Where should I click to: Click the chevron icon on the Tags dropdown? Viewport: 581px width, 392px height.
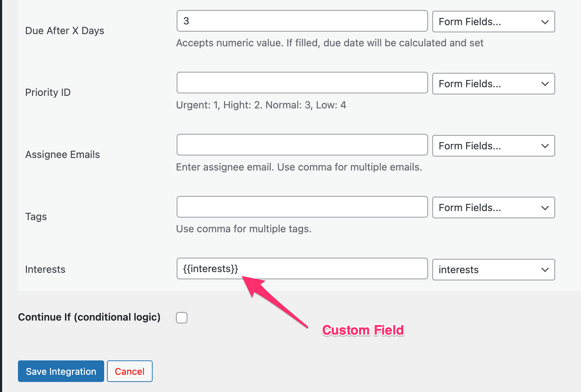(545, 207)
